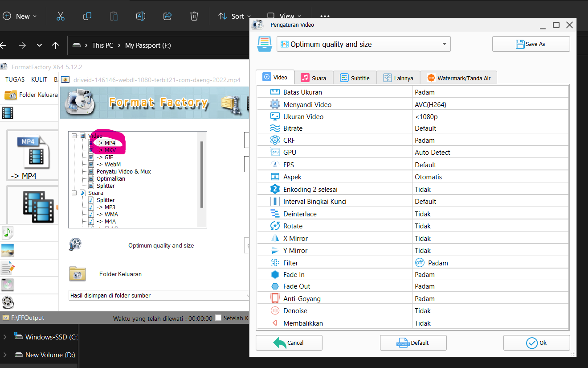This screenshot has height=368, width=588.
Task: Click the Default button
Action: click(413, 343)
